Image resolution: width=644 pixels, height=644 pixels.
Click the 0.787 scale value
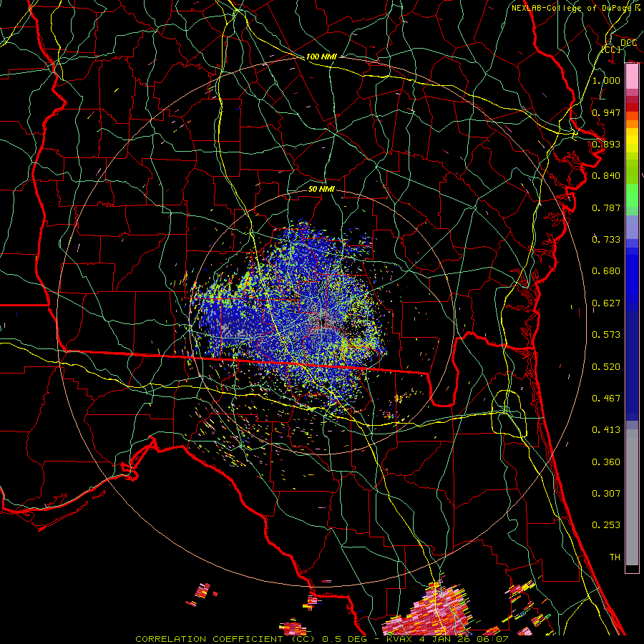[606, 208]
